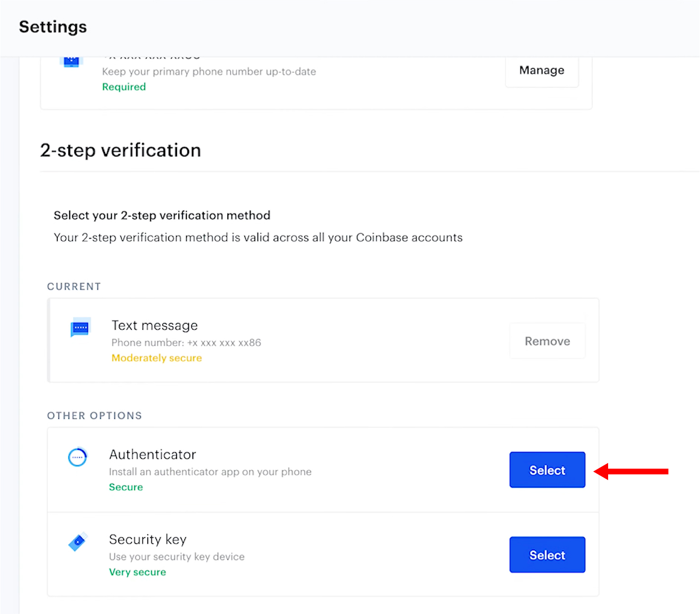Click 'Install an authenticator app on your phone'
The width and height of the screenshot is (700, 614).
(x=210, y=472)
